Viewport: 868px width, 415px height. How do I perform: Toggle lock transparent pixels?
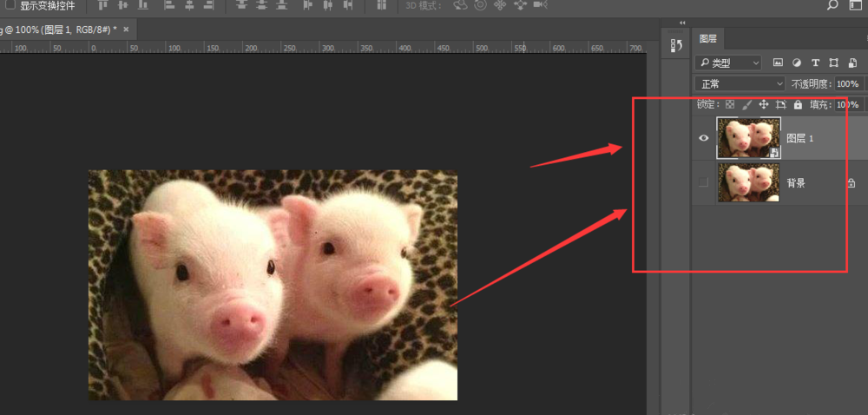[730, 104]
